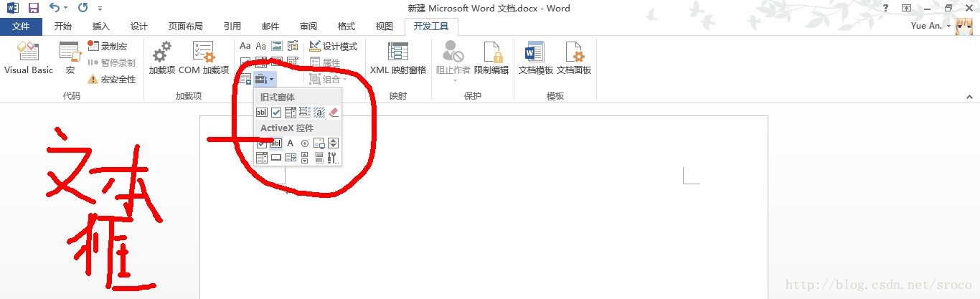Switch to 格式 format tab
980x299 pixels.
[x=347, y=27]
